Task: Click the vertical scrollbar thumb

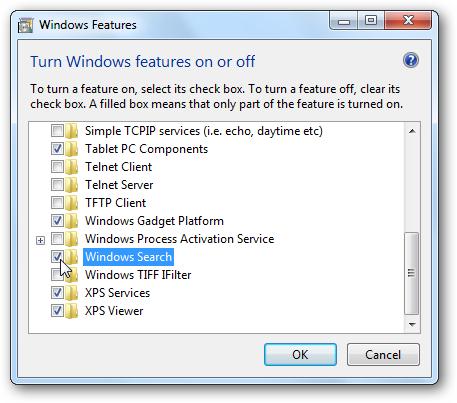Action: [x=412, y=273]
